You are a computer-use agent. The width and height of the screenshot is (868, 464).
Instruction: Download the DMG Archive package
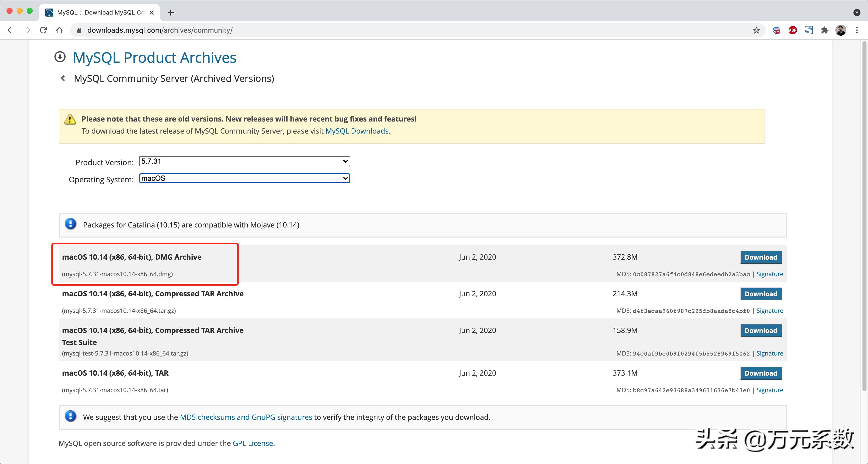click(x=761, y=257)
